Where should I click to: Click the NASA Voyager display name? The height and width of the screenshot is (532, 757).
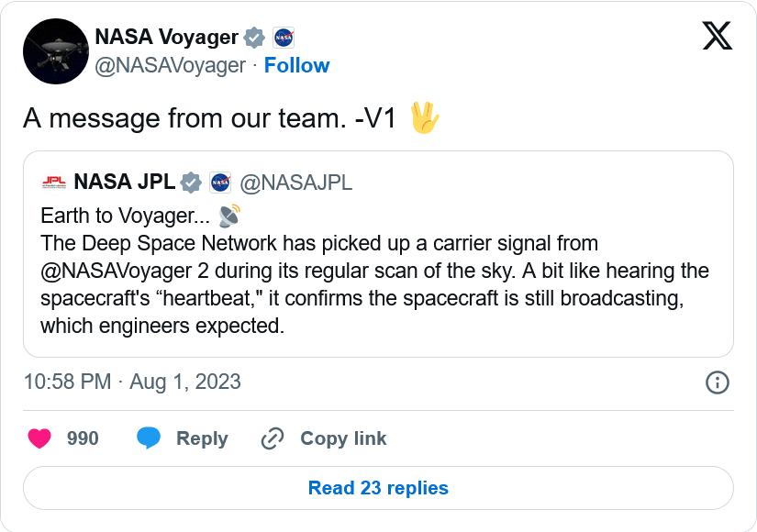[166, 38]
